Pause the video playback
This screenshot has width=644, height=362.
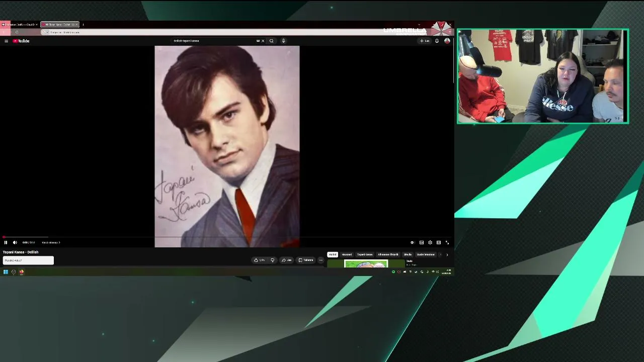(6, 242)
